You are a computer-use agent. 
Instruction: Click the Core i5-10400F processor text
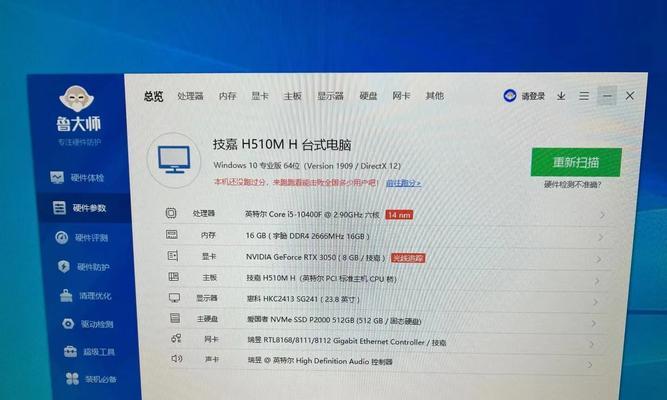click(x=312, y=214)
